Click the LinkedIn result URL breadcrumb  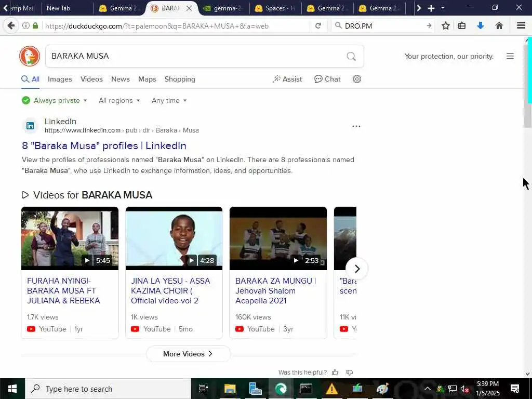click(x=122, y=130)
